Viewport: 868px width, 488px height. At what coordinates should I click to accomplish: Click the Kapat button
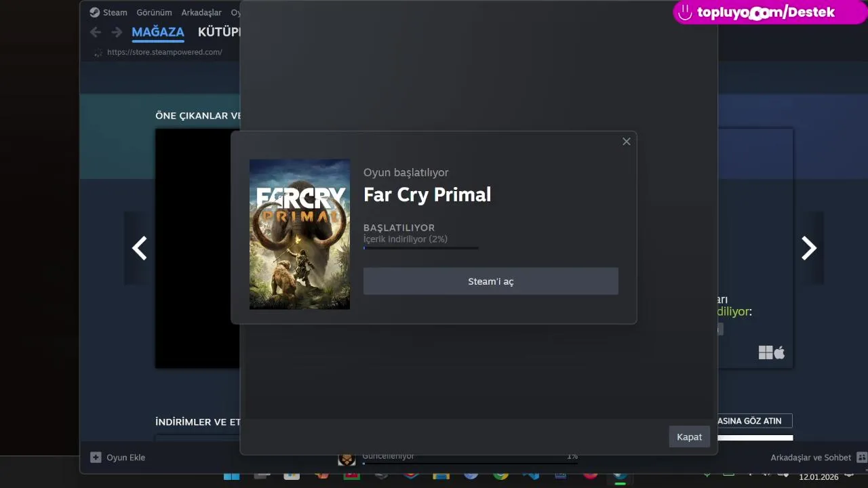click(690, 437)
